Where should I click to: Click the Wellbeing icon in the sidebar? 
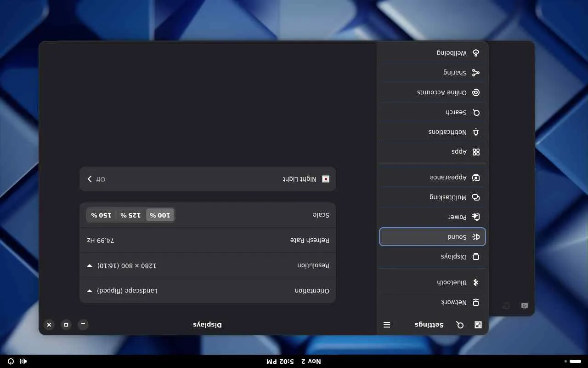(476, 53)
